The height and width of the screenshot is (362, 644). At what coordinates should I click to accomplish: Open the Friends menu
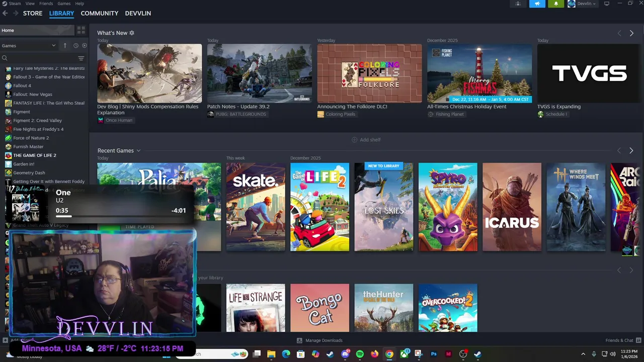pyautogui.click(x=46, y=4)
